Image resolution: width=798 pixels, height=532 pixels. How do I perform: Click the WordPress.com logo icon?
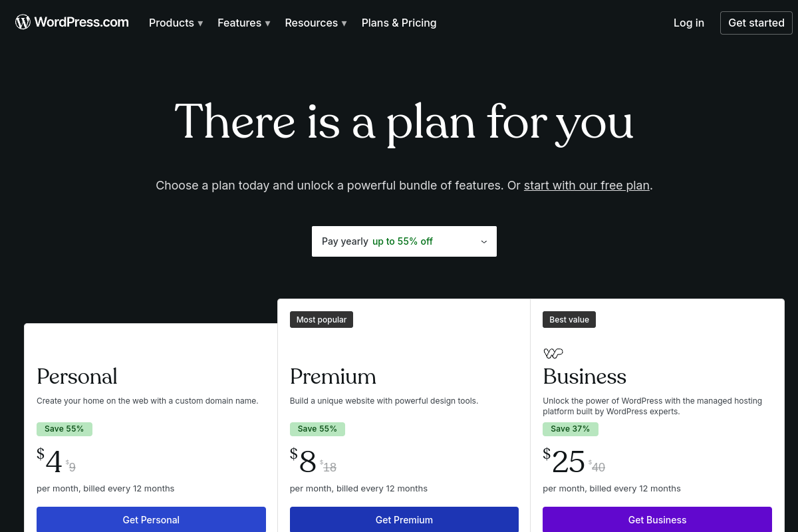[x=23, y=21]
